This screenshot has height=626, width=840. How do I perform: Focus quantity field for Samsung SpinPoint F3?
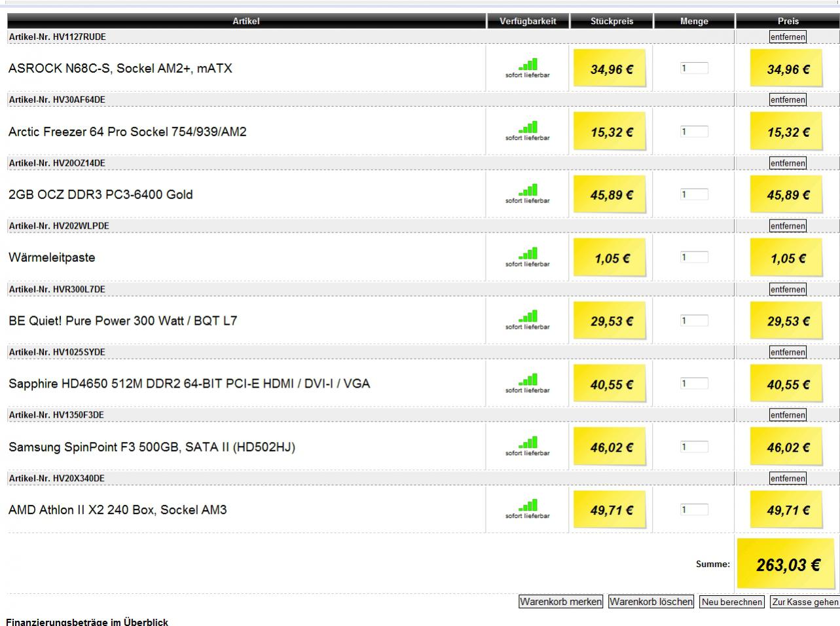[x=694, y=447]
